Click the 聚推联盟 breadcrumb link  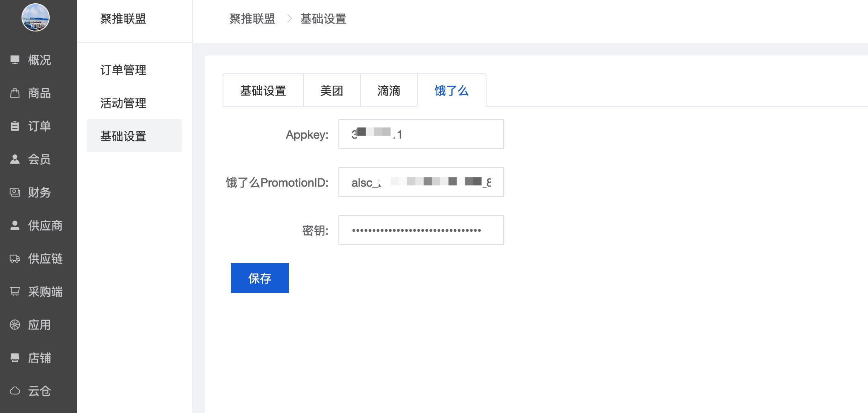pyautogui.click(x=252, y=19)
